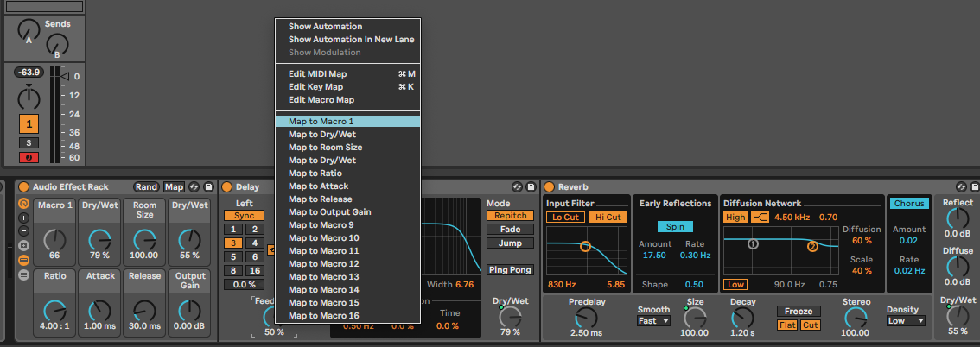Show macro controls in the rack sidebar
This screenshot has height=347, width=980.
pos(23,204)
